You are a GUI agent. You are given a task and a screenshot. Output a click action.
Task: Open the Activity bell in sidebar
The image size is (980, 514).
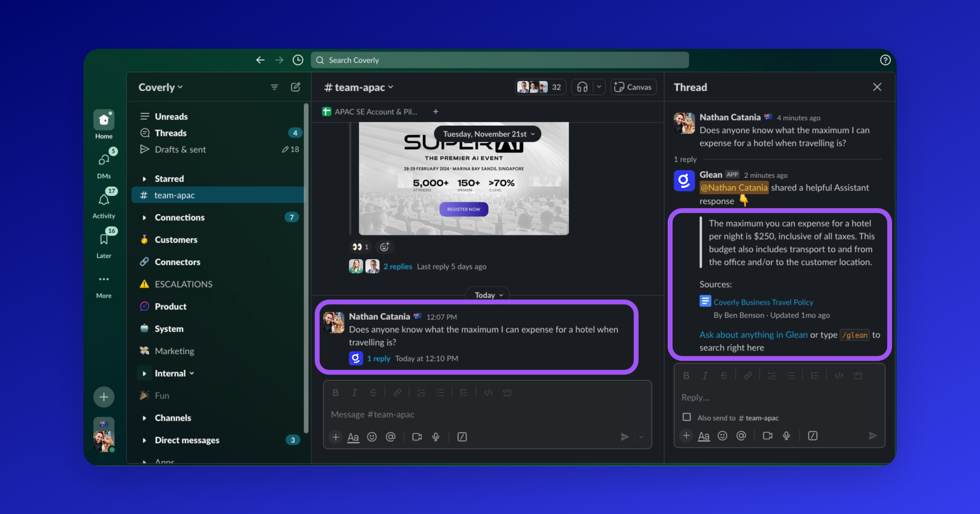pos(103,200)
